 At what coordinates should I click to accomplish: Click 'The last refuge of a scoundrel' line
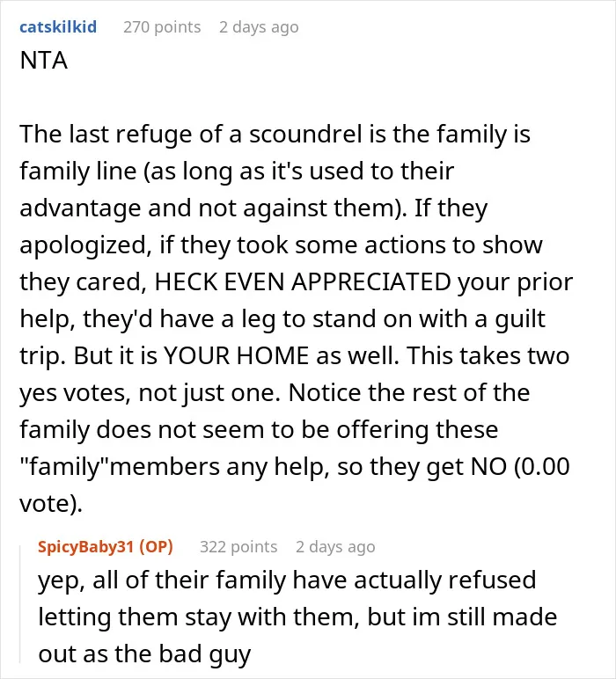[275, 134]
